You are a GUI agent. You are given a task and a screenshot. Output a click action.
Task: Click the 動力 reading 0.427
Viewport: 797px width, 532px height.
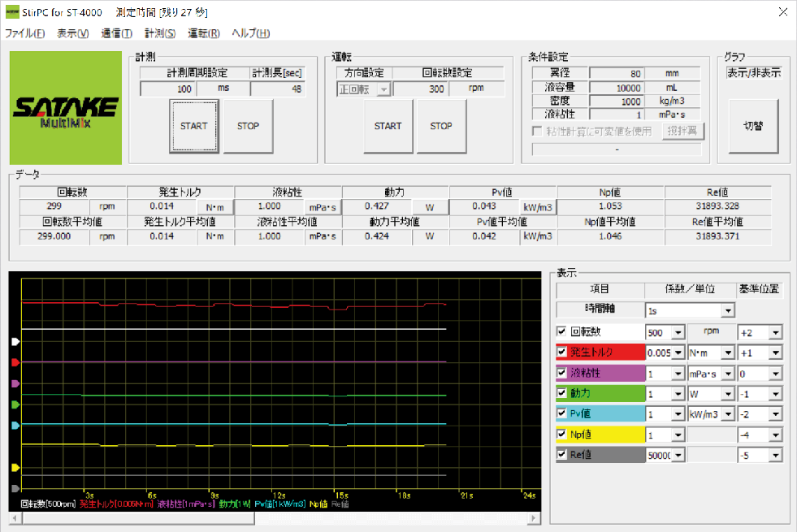pyautogui.click(x=377, y=206)
